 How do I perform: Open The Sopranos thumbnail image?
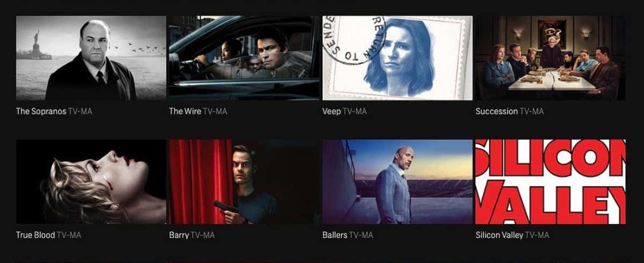[91, 58]
